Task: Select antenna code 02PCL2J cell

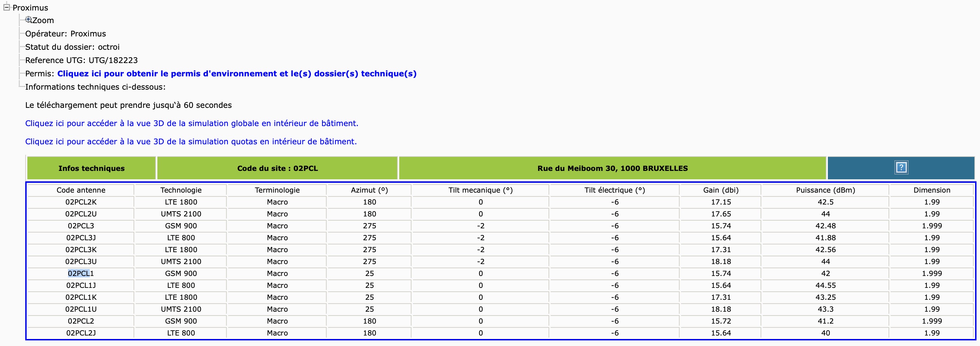Action: tap(81, 333)
